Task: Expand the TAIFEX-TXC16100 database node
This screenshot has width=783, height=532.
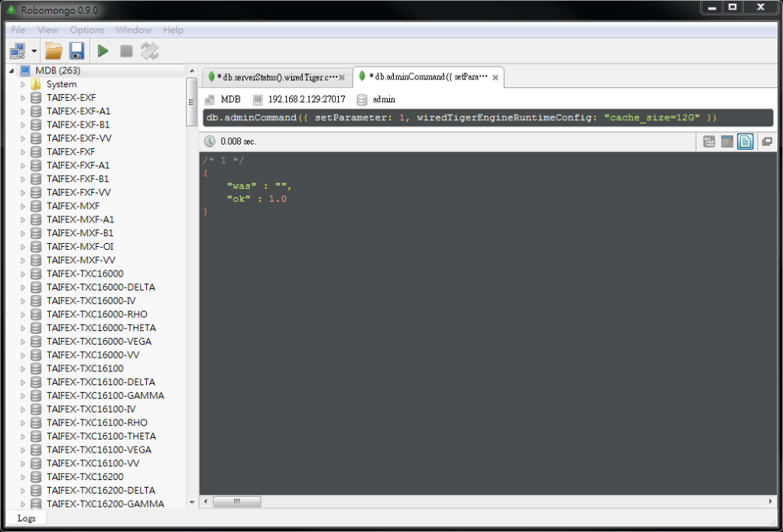Action: coord(22,368)
